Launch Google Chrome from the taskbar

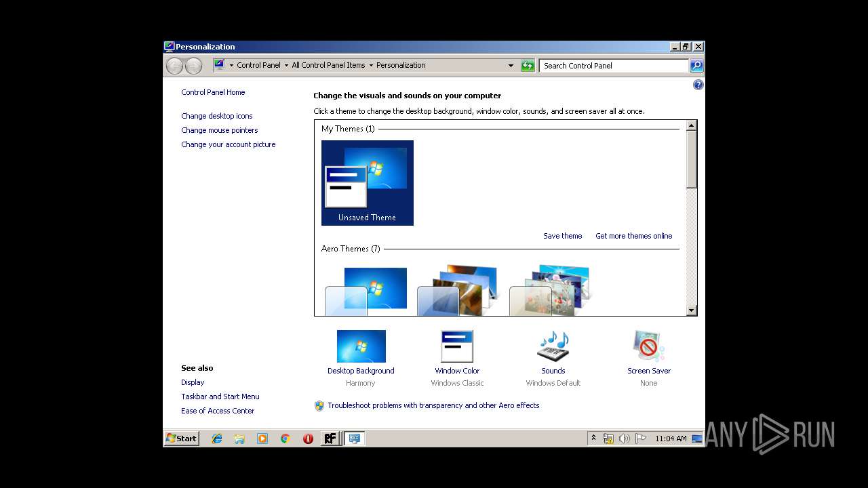point(285,439)
